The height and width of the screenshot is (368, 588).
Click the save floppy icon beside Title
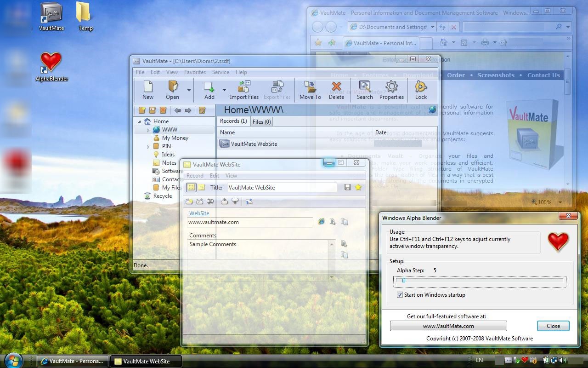tap(347, 187)
